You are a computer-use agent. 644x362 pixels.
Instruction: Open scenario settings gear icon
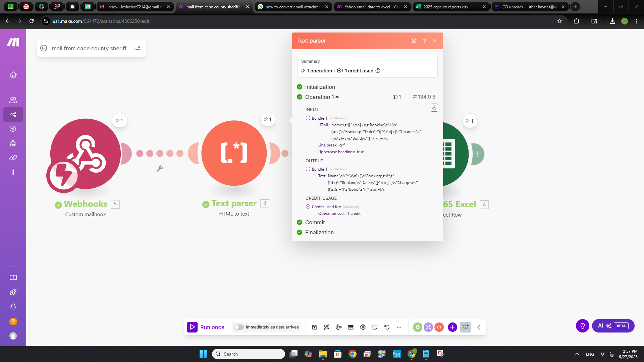coord(363,327)
